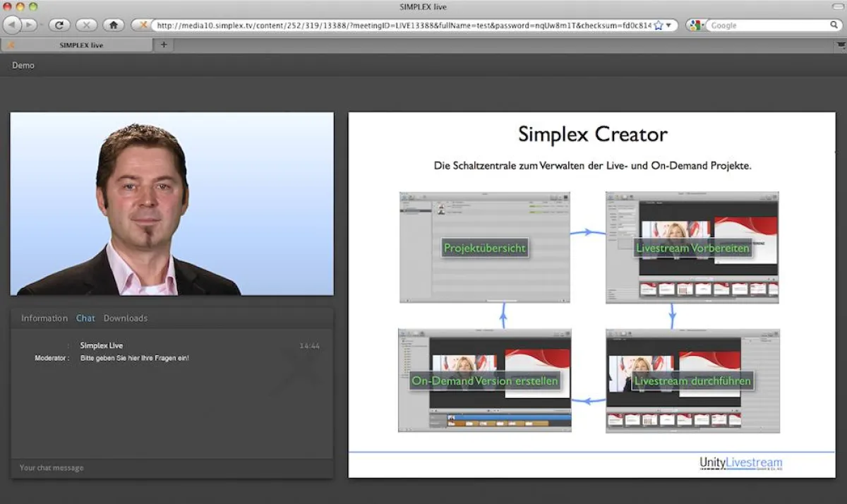Click the home page icon

click(114, 25)
